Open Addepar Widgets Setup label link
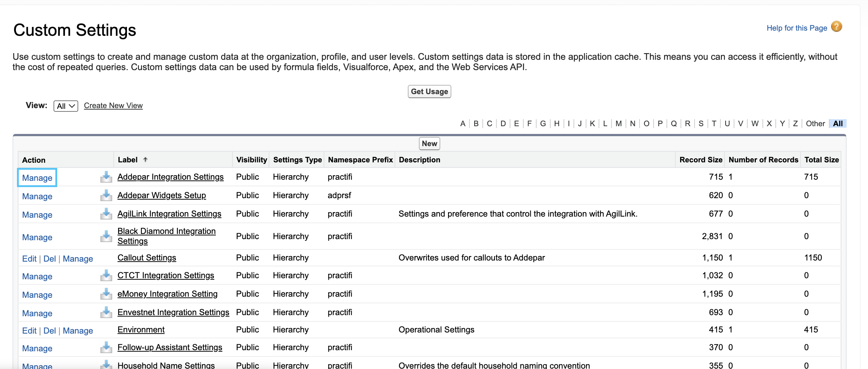Screen dimensions: 868x369 coord(162,195)
